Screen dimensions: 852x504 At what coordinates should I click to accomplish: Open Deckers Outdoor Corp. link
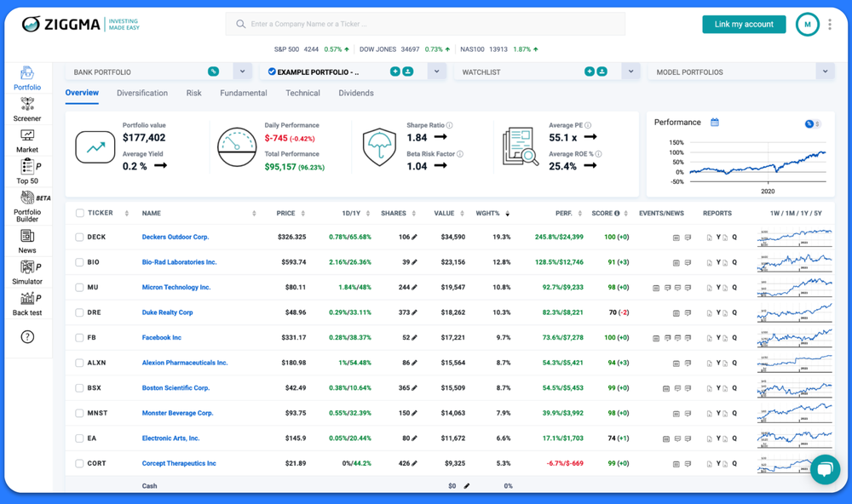[x=176, y=238]
